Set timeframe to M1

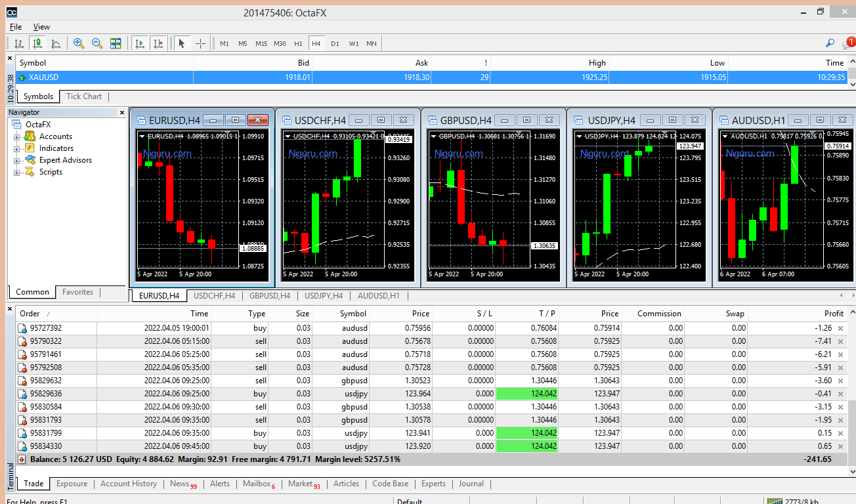tap(225, 43)
